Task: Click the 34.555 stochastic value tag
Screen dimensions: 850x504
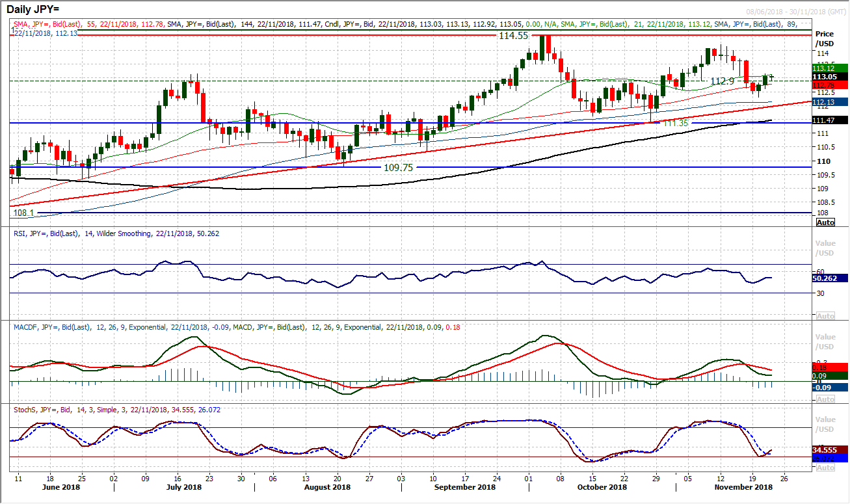Action: (x=829, y=449)
